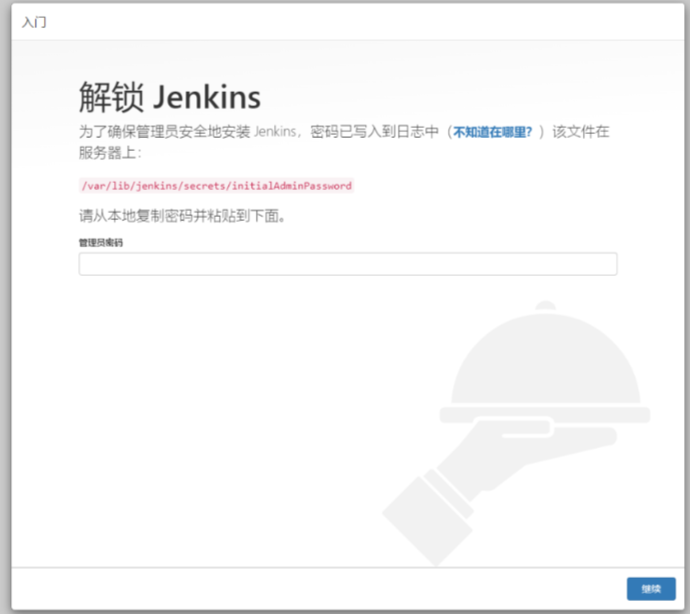Click the 请从本地复制密码并粘贴到下面 instruction text
690x614 pixels.
click(182, 216)
